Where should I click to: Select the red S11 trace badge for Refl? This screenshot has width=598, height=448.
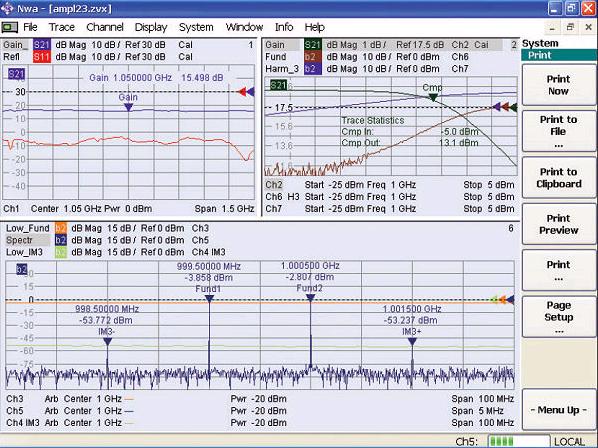(42, 57)
